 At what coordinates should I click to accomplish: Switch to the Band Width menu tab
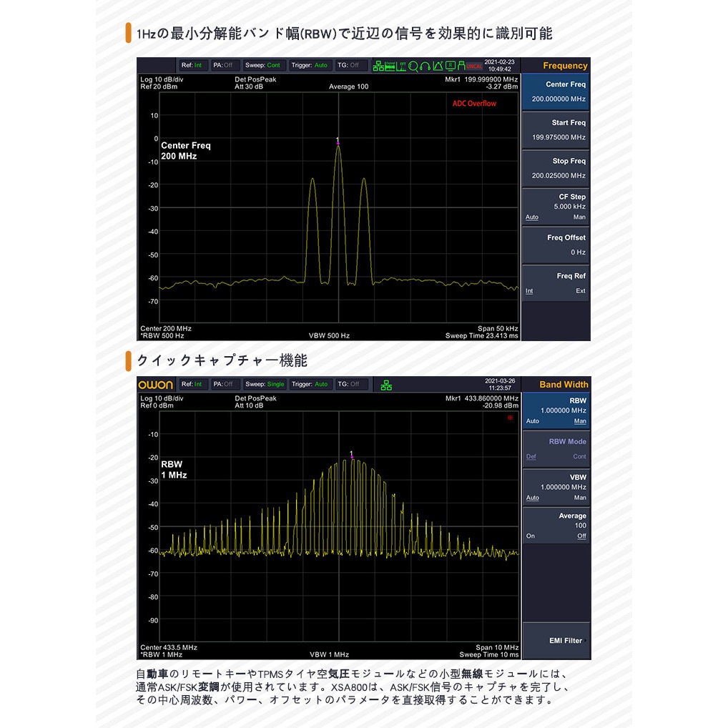pos(564,384)
